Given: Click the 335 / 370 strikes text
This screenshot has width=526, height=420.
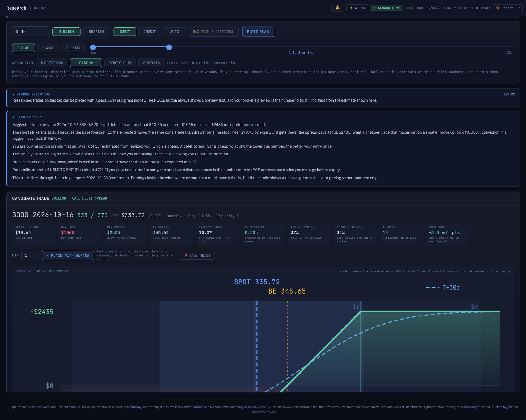Looking at the screenshot, I should [92, 215].
